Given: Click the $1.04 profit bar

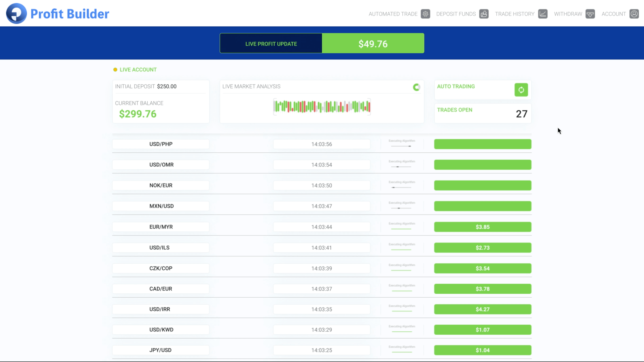Looking at the screenshot, I should [483, 351].
